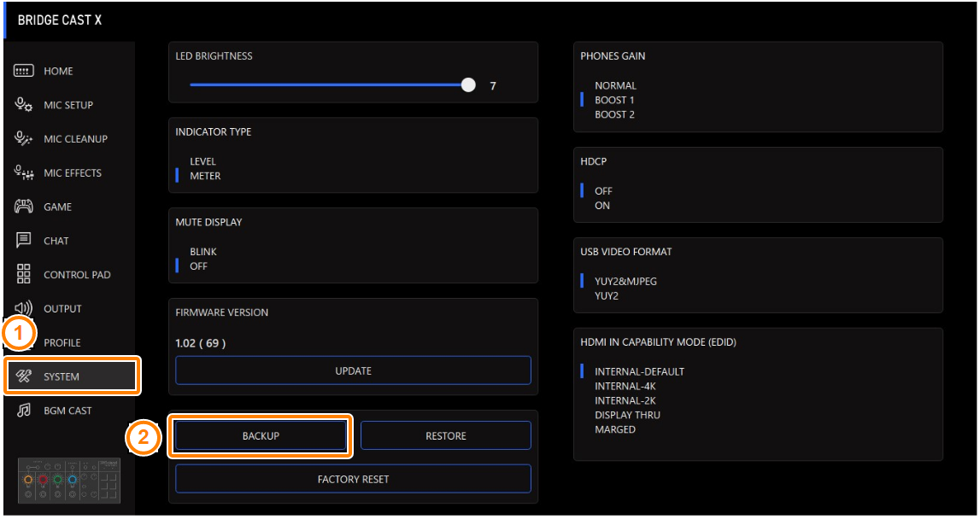Click the MUTE DISPLAY heading
The width and height of the screenshot is (980, 519).
coord(208,222)
